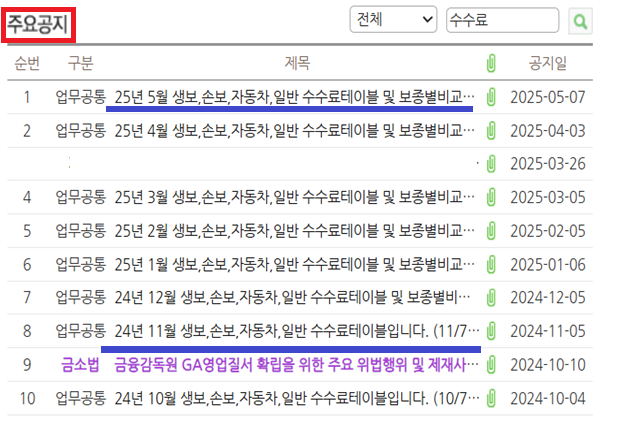Click the 공지일 column header
624x423 pixels.
(548, 63)
